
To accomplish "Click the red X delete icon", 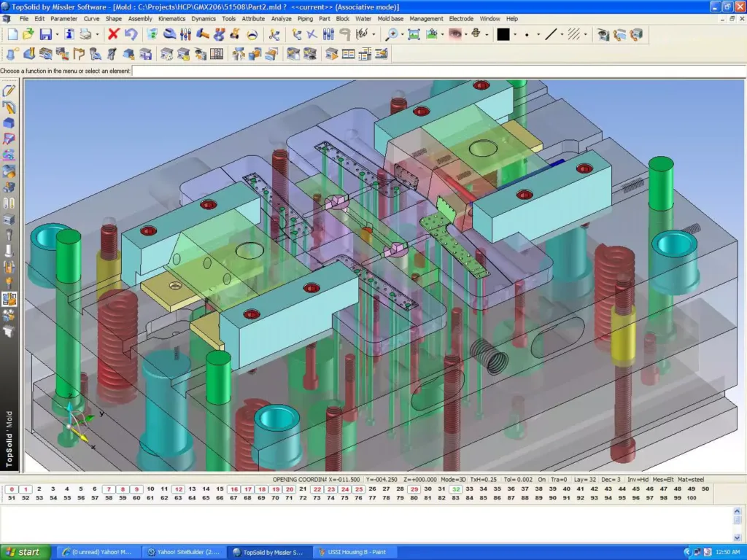I will click(114, 34).
